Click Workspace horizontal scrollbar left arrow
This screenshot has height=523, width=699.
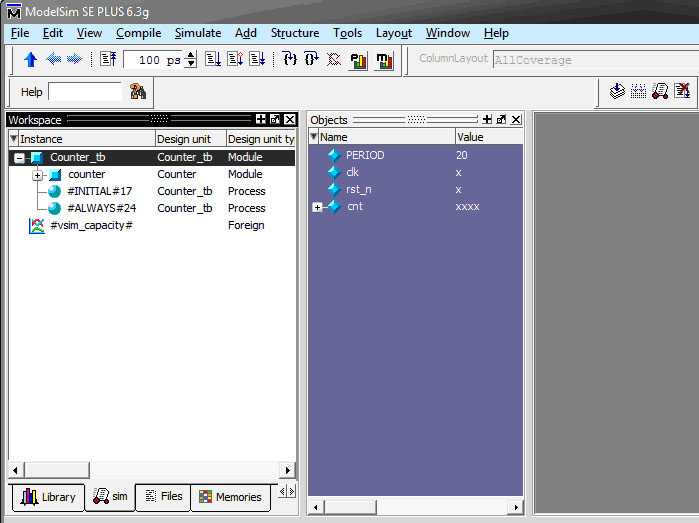tap(16, 470)
